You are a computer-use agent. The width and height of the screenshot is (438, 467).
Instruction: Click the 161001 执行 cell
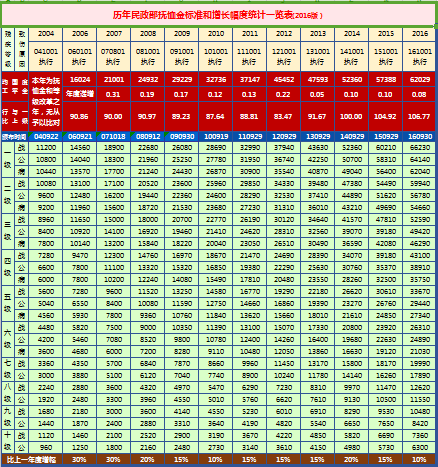(420, 56)
